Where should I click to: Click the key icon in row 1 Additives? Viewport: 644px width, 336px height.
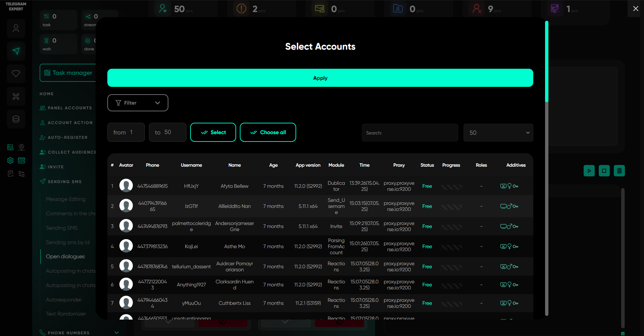[x=516, y=186]
